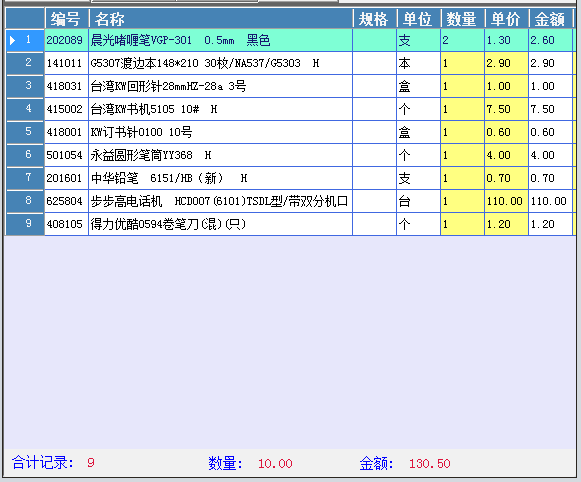
Task: Select the 数量 column header
Action: pyautogui.click(x=462, y=19)
